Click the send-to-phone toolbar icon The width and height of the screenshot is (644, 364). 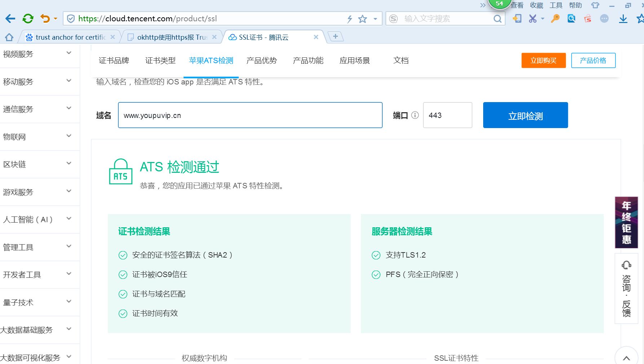(517, 19)
